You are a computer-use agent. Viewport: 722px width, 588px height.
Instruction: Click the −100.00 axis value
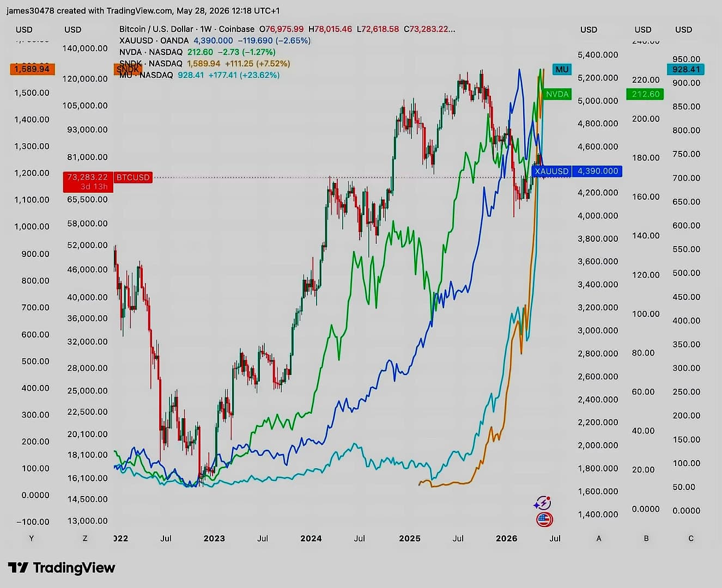pos(33,522)
